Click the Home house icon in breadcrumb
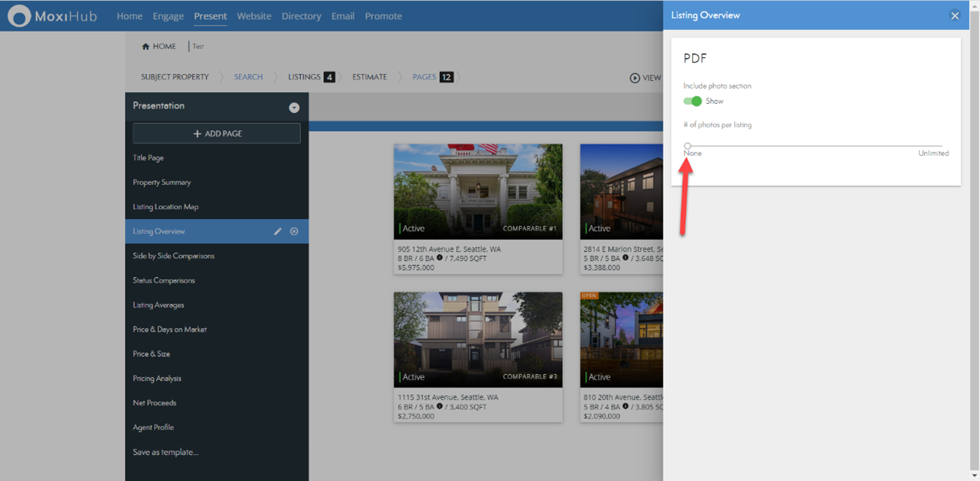Screen dimensions: 980x481 (x=145, y=47)
